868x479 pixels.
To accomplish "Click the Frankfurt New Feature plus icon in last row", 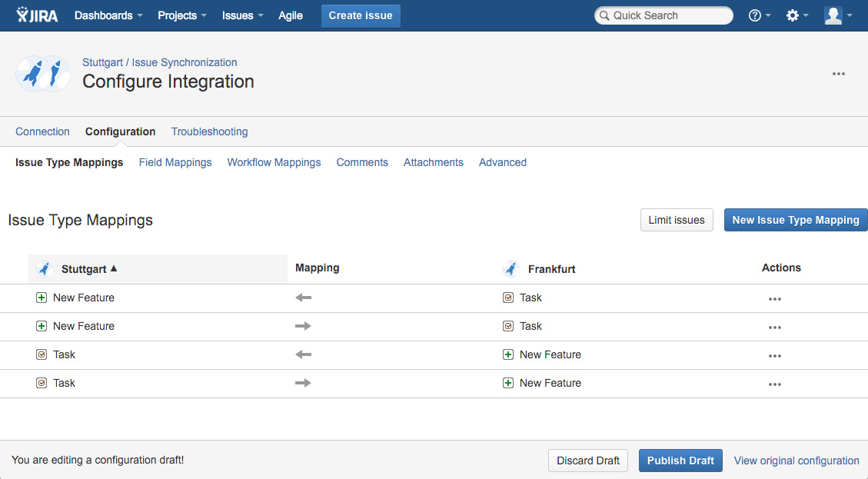I will (x=508, y=383).
